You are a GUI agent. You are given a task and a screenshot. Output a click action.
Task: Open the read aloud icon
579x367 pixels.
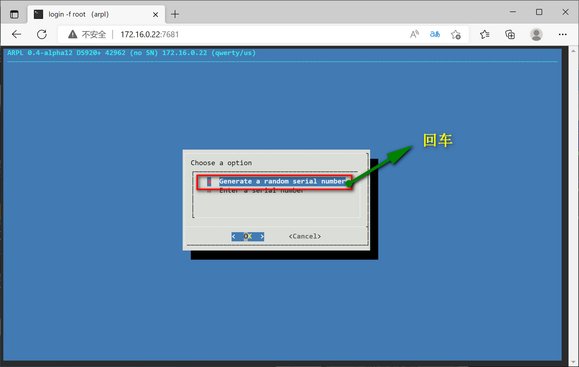(414, 34)
